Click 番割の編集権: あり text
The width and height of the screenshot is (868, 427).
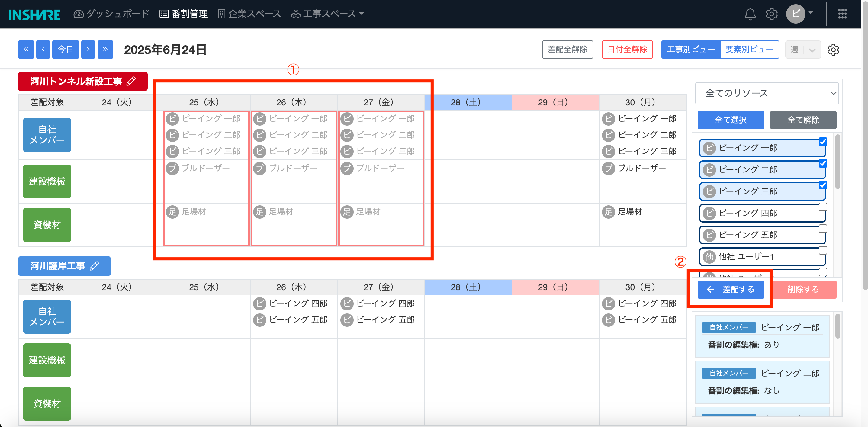tap(744, 345)
